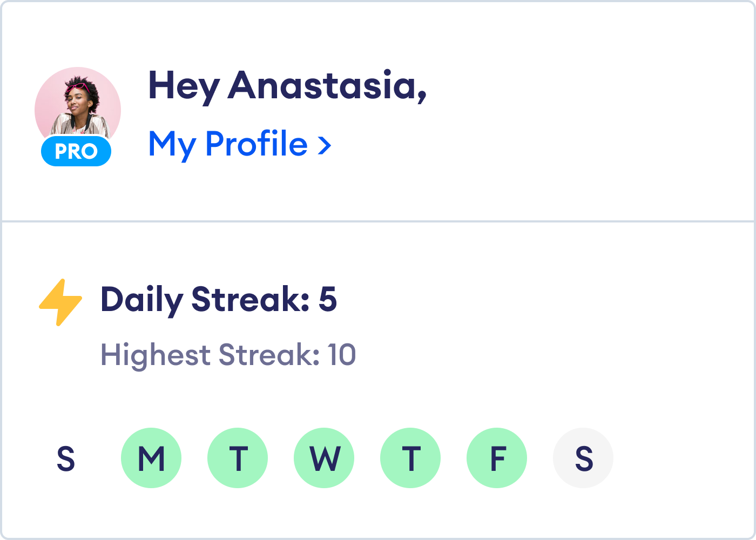The width and height of the screenshot is (756, 540).
Task: Select the Sunday 'S' at week start
Action: pyautogui.click(x=65, y=458)
